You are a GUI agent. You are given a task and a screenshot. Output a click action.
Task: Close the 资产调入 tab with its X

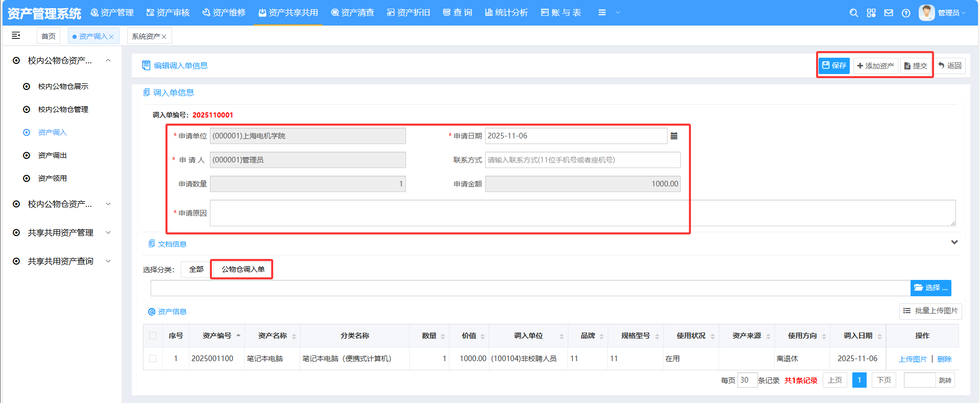tap(111, 37)
